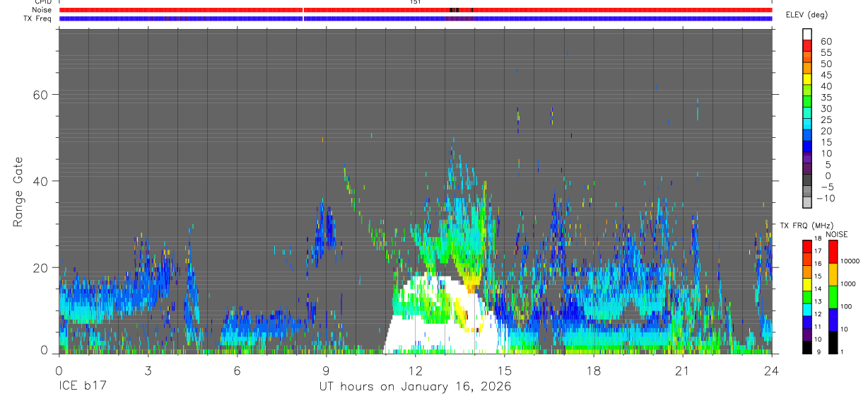Click the '60' label on the ELEV scale

[x=825, y=41]
